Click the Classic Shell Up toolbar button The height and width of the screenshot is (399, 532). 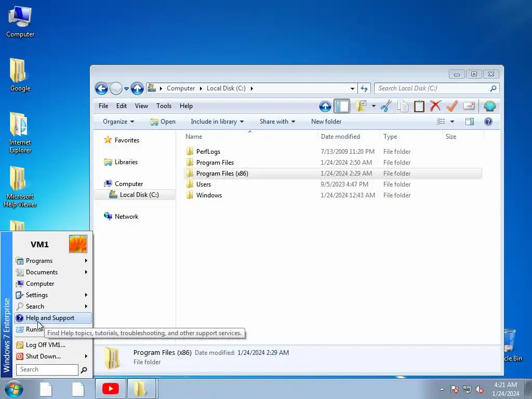pos(325,106)
